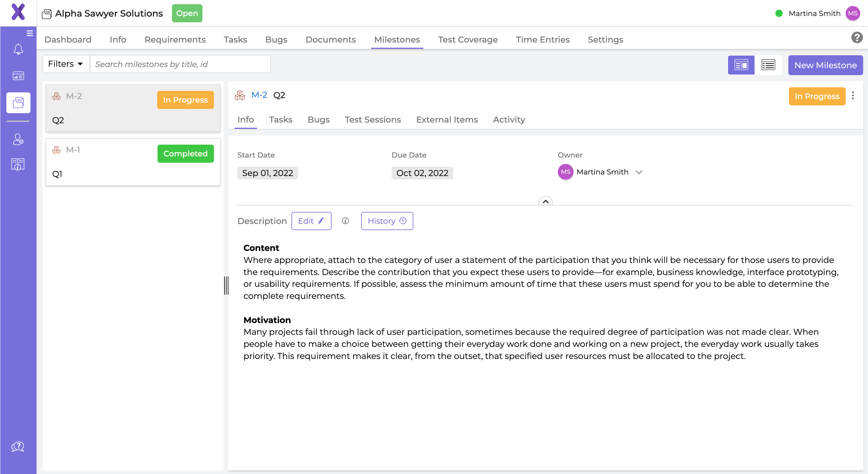
Task: Expand the milestone three-dot options menu
Action: (854, 96)
